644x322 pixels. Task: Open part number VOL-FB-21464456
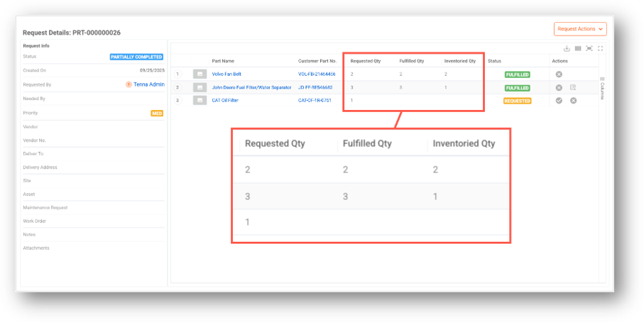coord(317,74)
